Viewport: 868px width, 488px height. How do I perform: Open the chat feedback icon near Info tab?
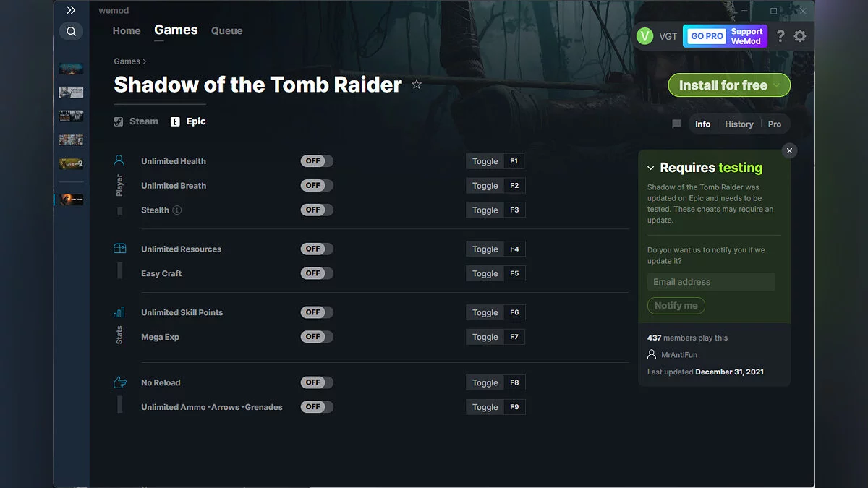676,124
